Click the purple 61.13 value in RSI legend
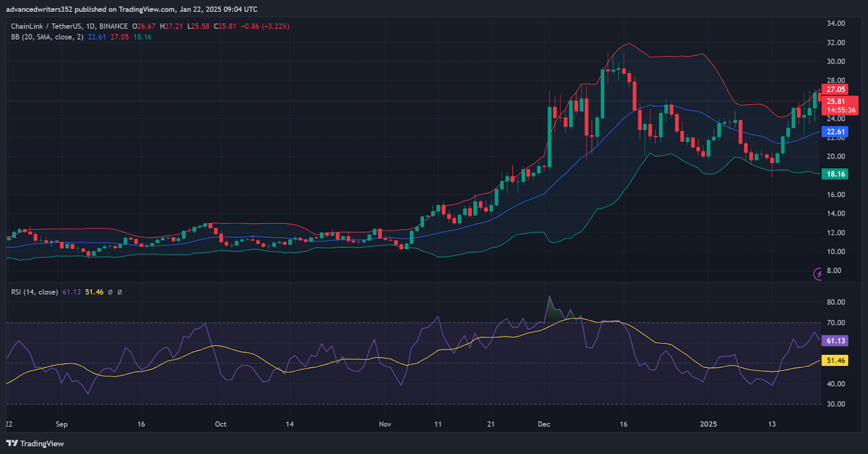868x454 pixels. coord(71,292)
